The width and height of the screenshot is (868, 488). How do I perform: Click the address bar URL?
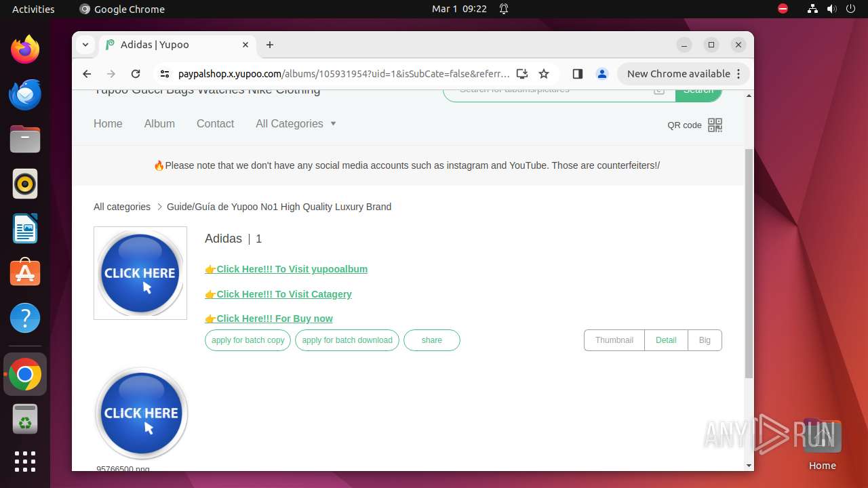click(344, 74)
